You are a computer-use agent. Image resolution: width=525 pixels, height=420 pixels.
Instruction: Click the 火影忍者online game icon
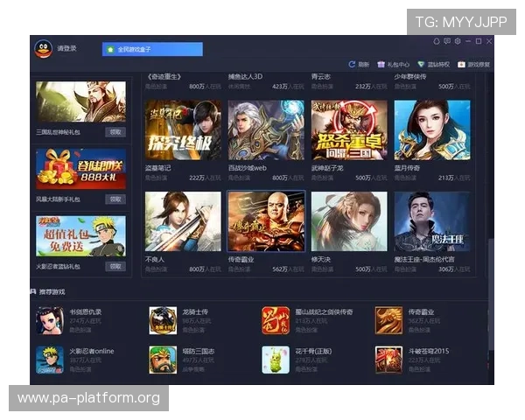[50, 360]
